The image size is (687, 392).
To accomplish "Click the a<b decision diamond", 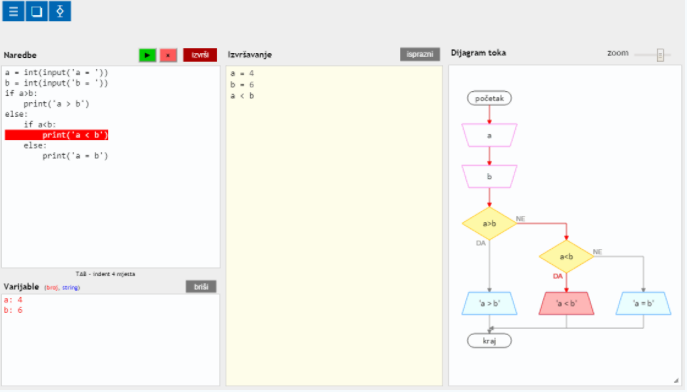I will tap(566, 256).
